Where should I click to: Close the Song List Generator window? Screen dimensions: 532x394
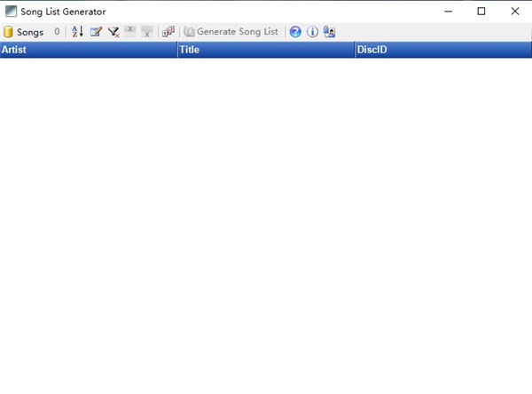pos(514,12)
